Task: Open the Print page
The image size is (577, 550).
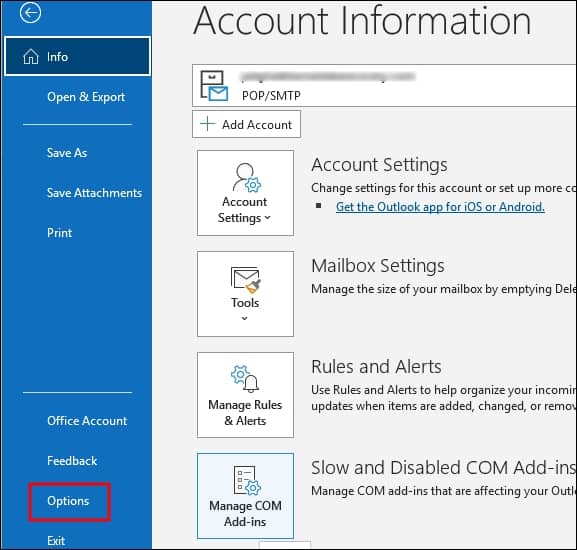Action: [59, 233]
